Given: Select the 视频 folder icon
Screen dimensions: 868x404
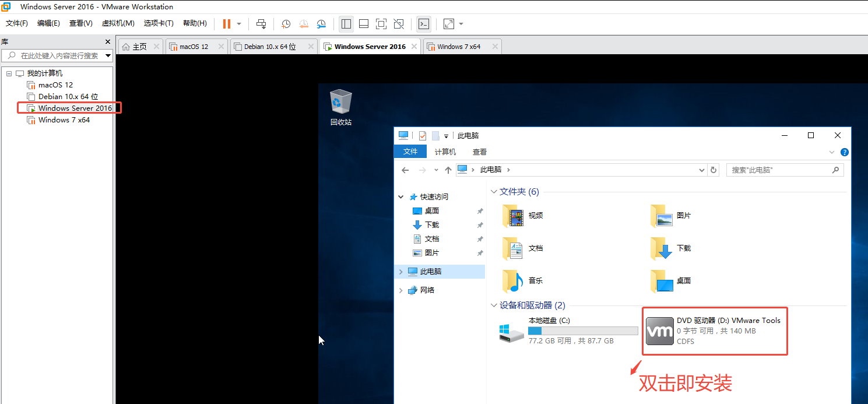Looking at the screenshot, I should [x=513, y=216].
